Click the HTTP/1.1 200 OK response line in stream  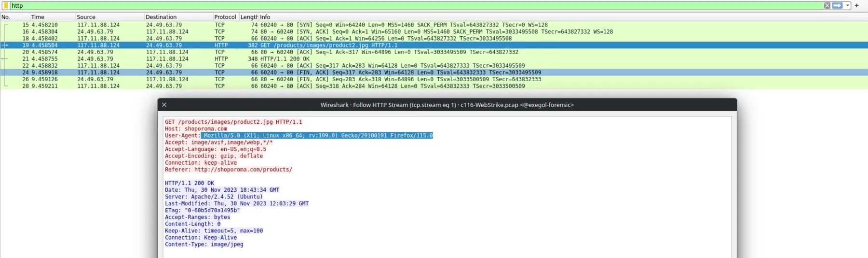pyautogui.click(x=190, y=183)
